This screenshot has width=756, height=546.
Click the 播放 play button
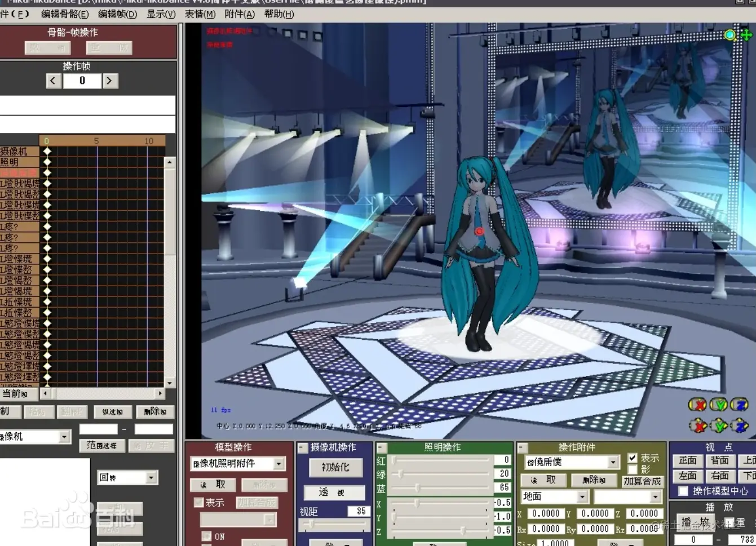point(696,522)
